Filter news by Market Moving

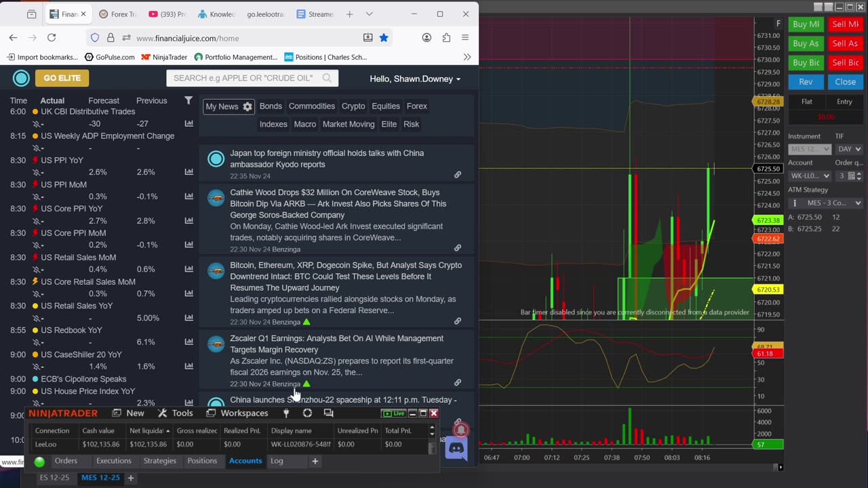pos(349,124)
